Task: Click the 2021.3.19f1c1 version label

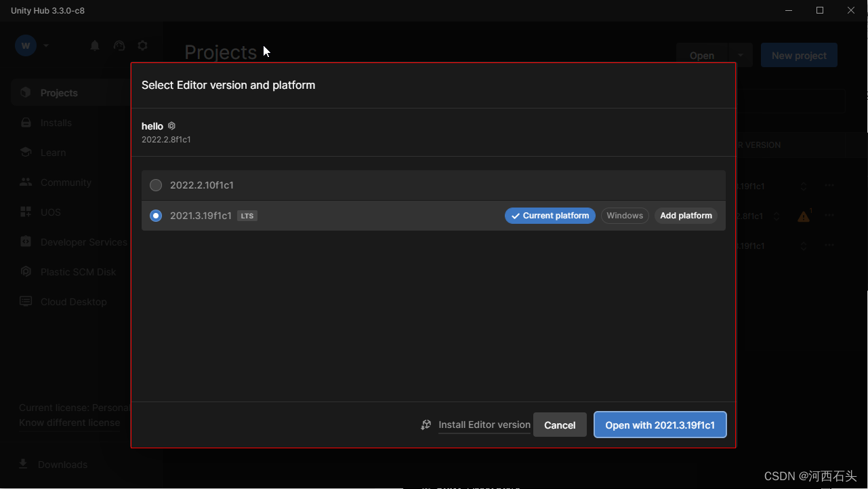Action: pos(201,216)
